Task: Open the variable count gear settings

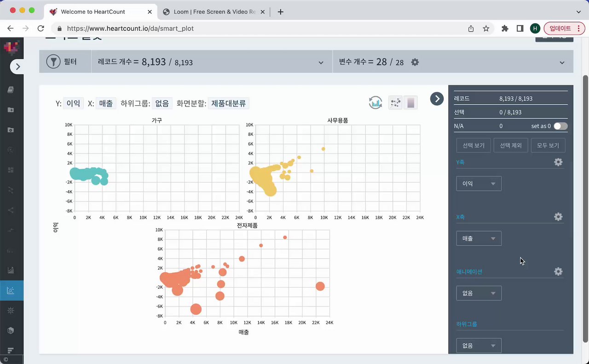Action: [x=415, y=62]
